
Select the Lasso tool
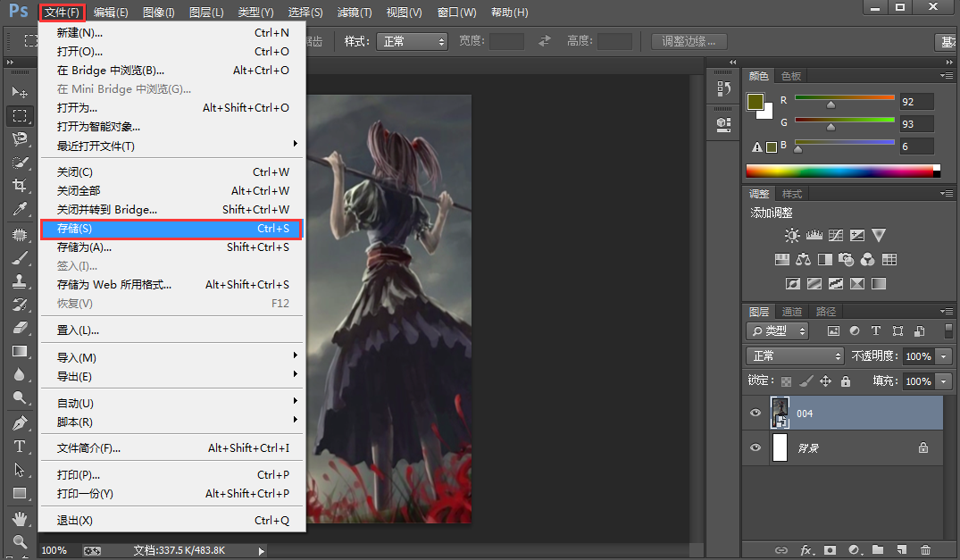[x=20, y=139]
